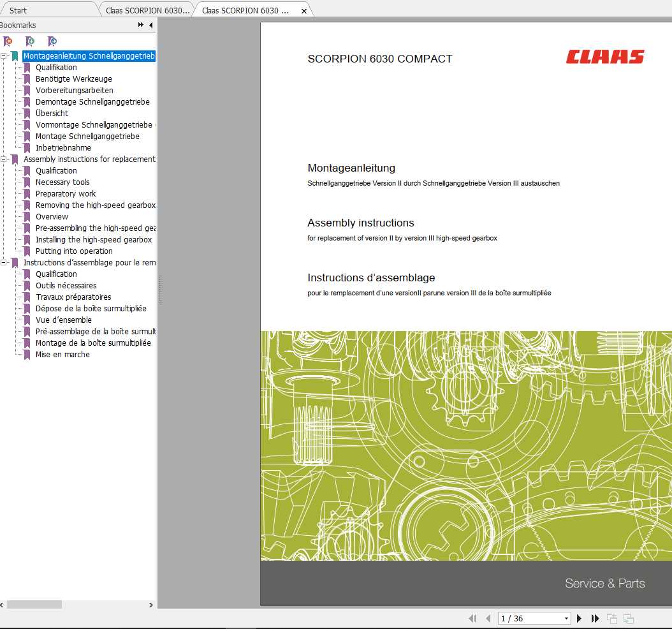Click inside the page number field
The width and height of the screenshot is (672, 629).
(523, 618)
